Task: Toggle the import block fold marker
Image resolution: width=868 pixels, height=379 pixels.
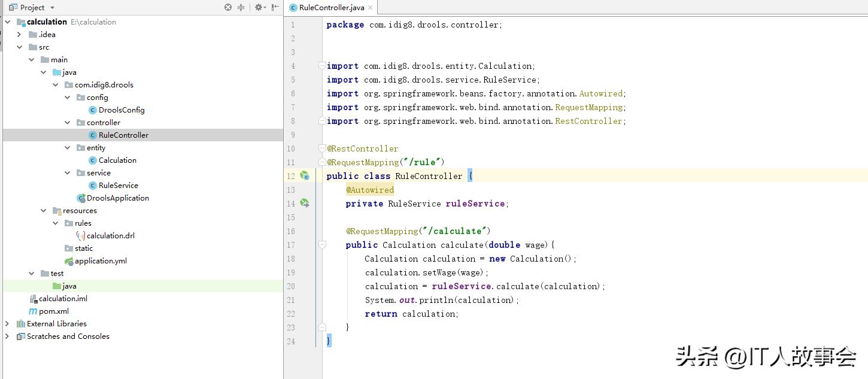Action: point(322,66)
